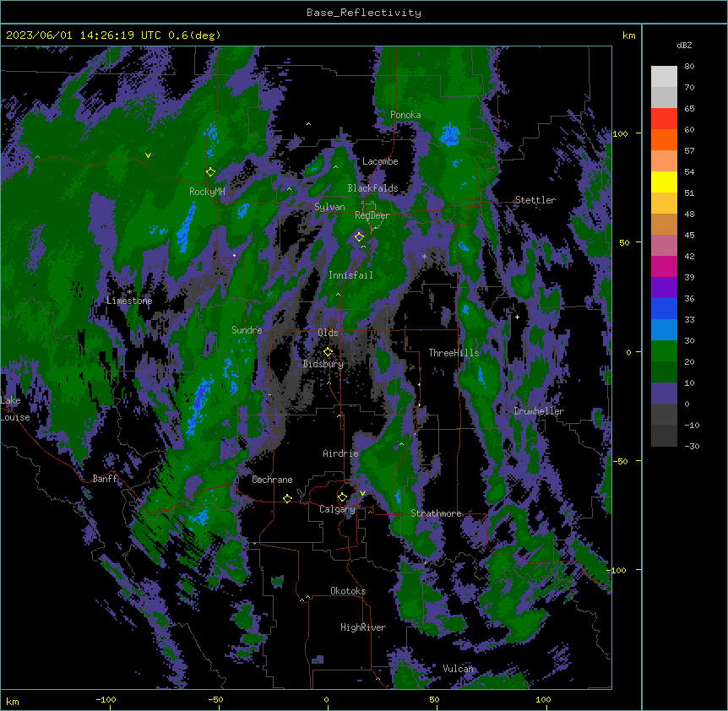Click the Stettler city label
The height and width of the screenshot is (711, 728).
pyautogui.click(x=535, y=200)
